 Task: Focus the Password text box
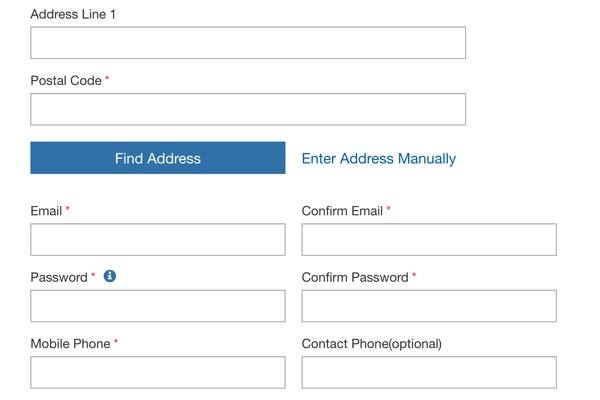coord(158,306)
